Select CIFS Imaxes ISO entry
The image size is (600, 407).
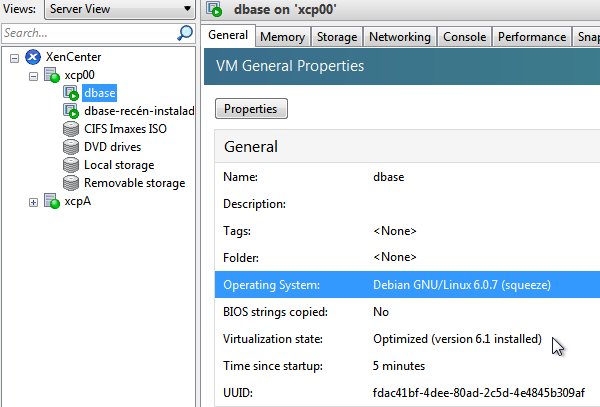(x=126, y=129)
